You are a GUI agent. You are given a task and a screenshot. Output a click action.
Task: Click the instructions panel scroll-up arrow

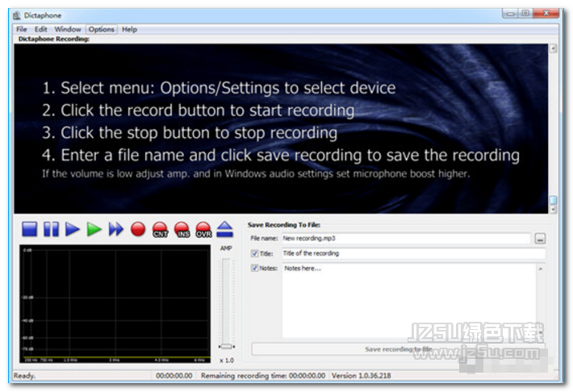coord(554,48)
